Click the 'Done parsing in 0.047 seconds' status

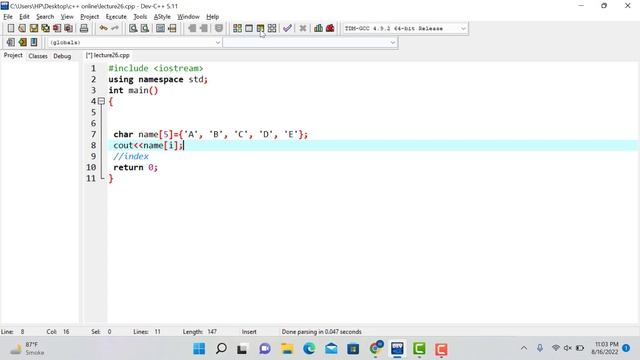pyautogui.click(x=322, y=332)
